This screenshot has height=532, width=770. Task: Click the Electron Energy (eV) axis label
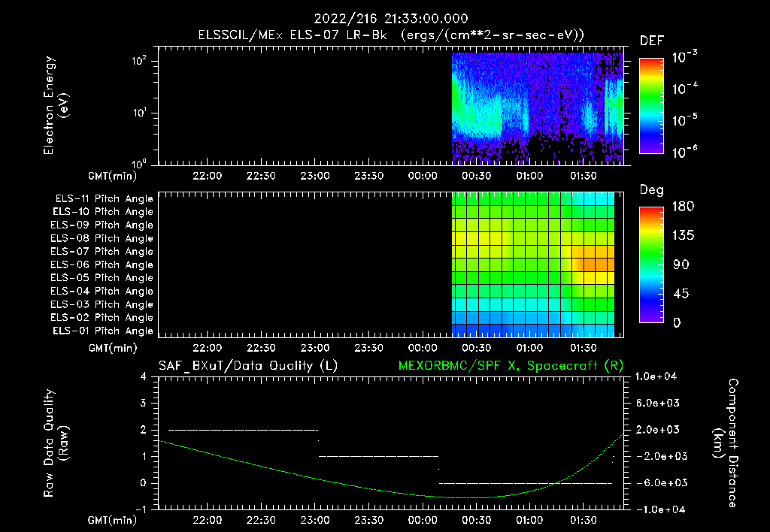(x=56, y=105)
